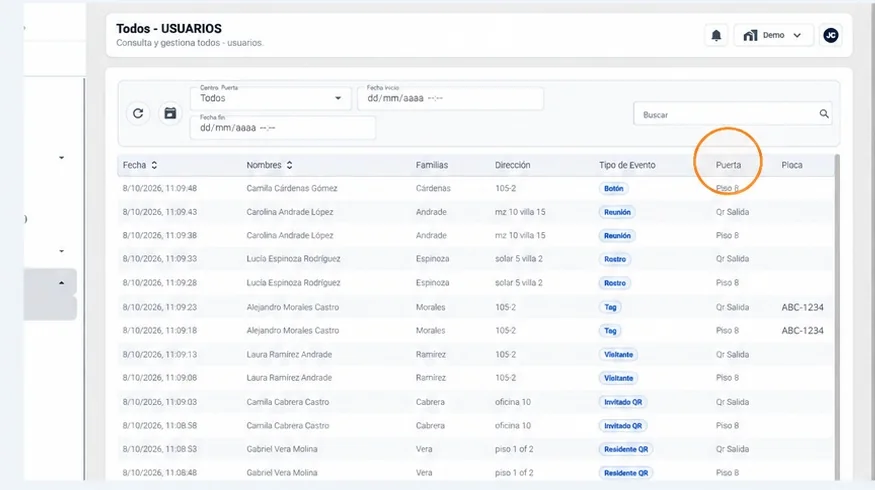
Task: Click Residente QR badge in 11:08:48 row
Action: 626,473
